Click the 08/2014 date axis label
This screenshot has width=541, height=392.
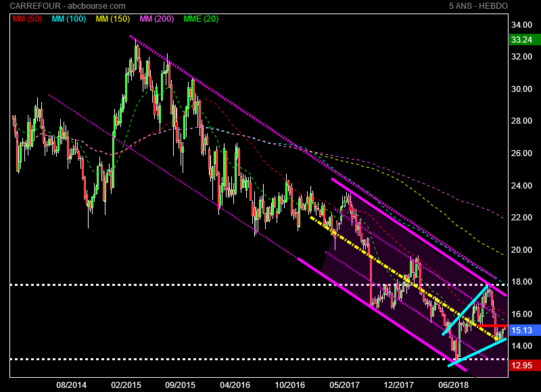coord(72,385)
